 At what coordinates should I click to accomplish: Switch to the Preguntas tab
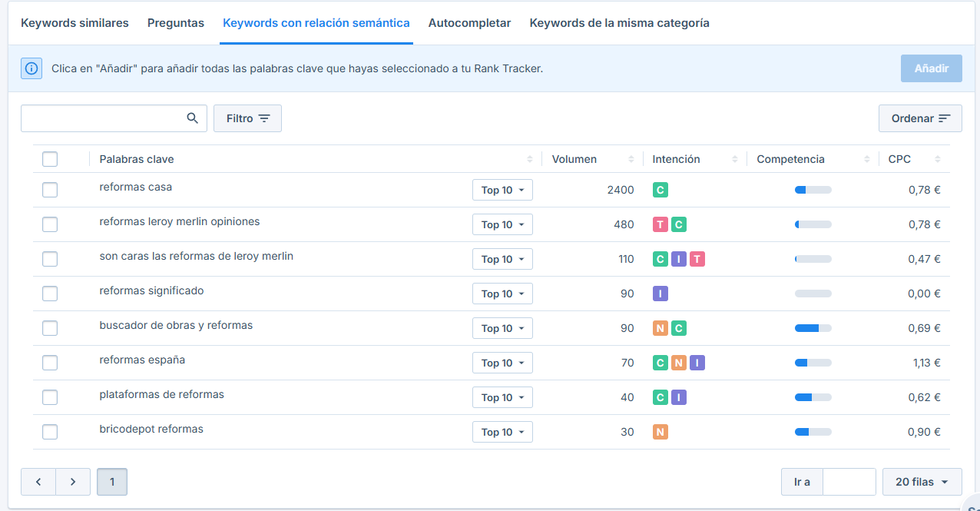coord(176,23)
